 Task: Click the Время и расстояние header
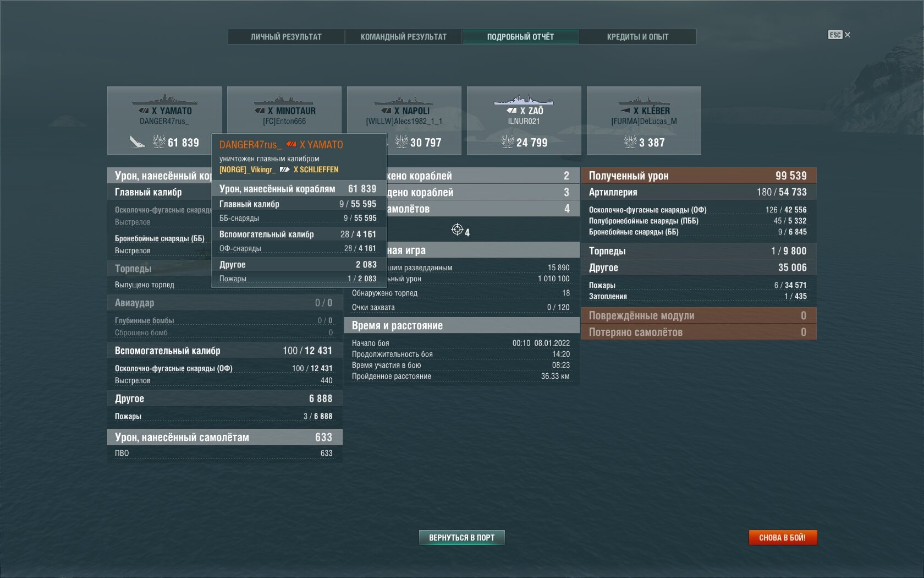click(461, 325)
